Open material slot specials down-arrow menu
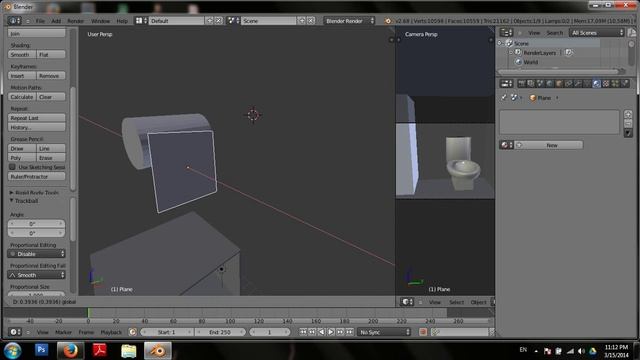This screenshot has height=360, width=640. (x=628, y=133)
